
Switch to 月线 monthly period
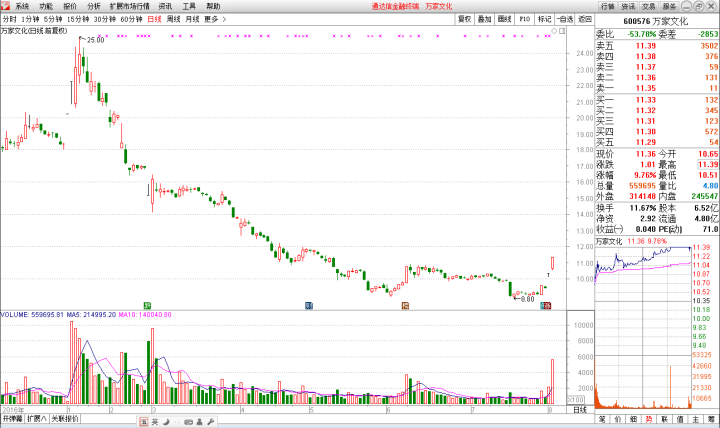point(192,19)
